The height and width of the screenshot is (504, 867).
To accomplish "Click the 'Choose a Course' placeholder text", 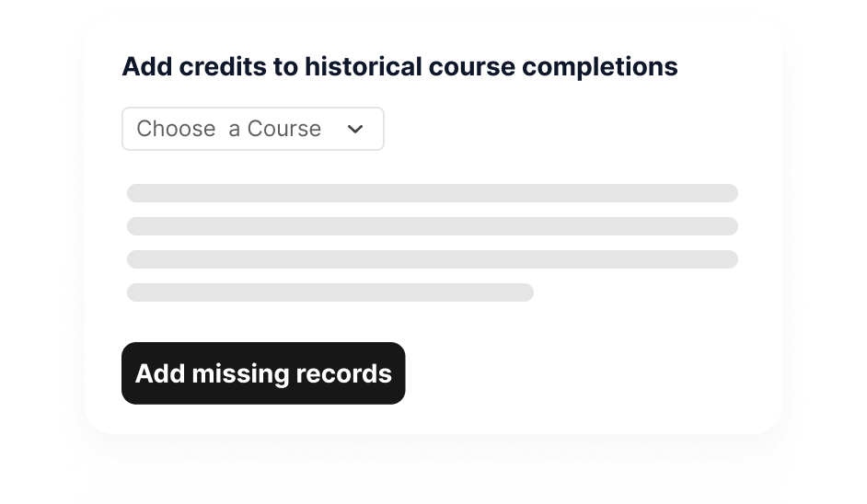I will (x=228, y=129).
